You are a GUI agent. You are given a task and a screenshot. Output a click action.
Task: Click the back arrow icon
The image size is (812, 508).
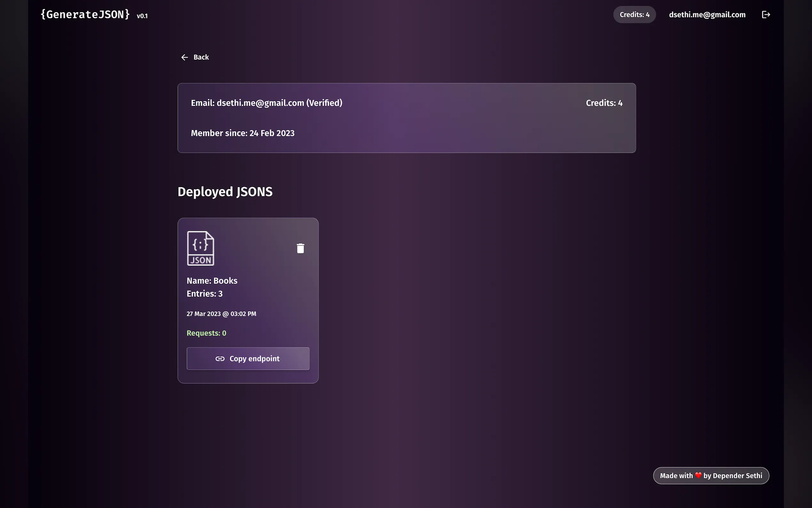point(184,58)
